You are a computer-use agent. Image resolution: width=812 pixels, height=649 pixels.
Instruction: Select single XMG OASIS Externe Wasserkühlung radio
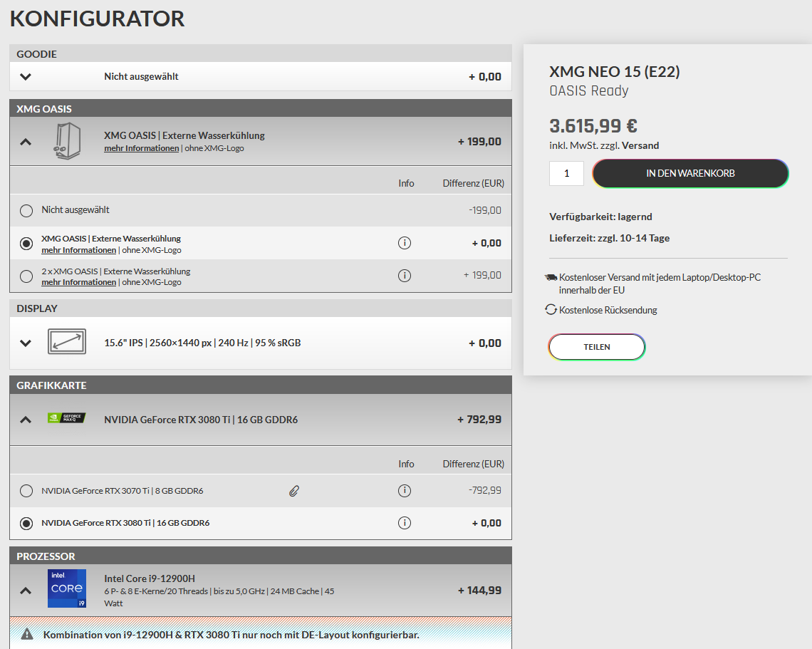pos(26,244)
